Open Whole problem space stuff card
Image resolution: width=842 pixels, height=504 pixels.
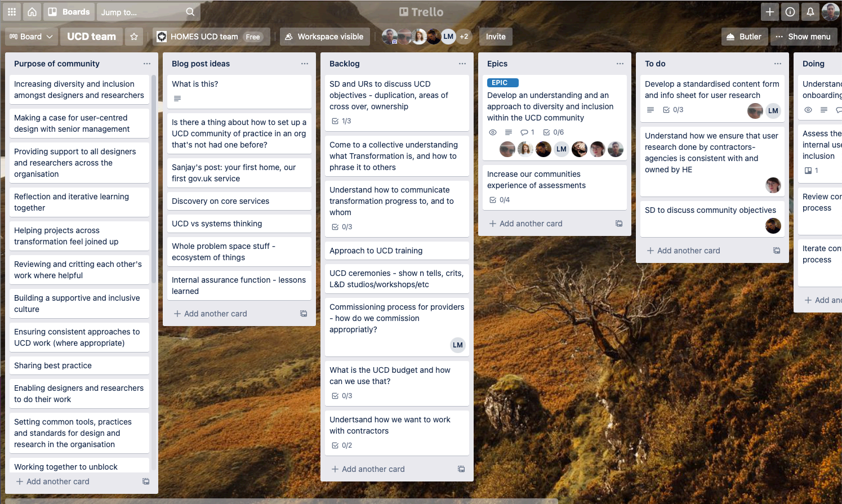[x=239, y=252]
